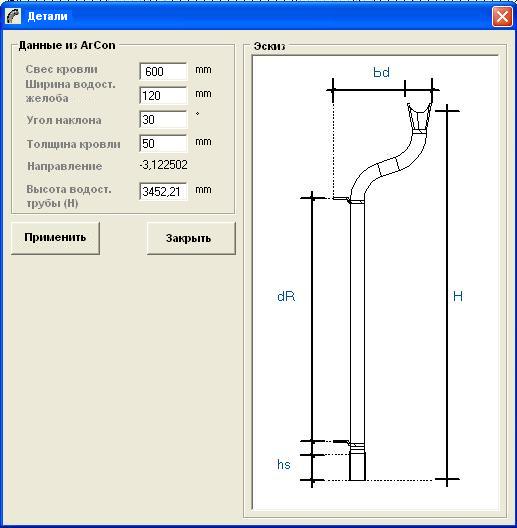
Task: Select the Свес кровли input field
Action: pyautogui.click(x=163, y=71)
